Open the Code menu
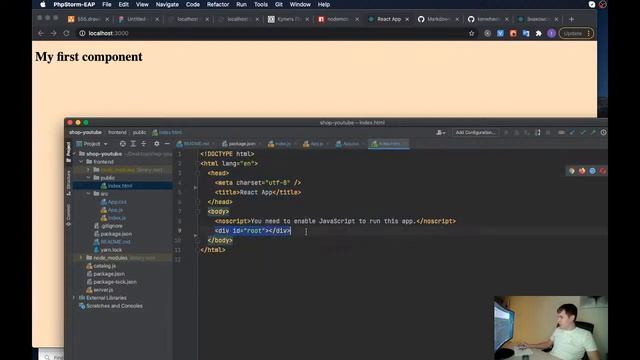The width and height of the screenshot is (640, 360). point(193,4)
